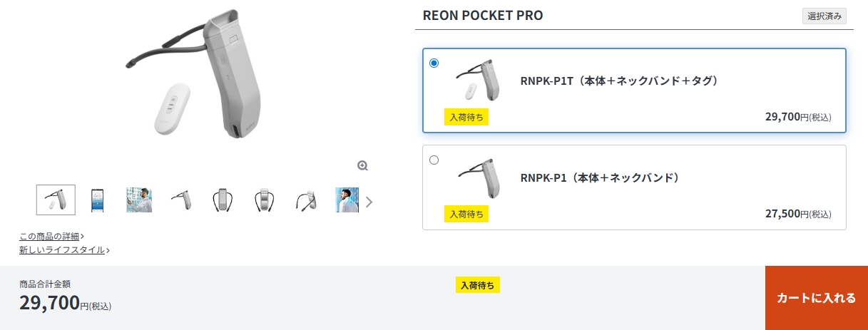Click the magnifier zoom icon under the product image
This screenshot has width=868, height=330.
tap(362, 165)
